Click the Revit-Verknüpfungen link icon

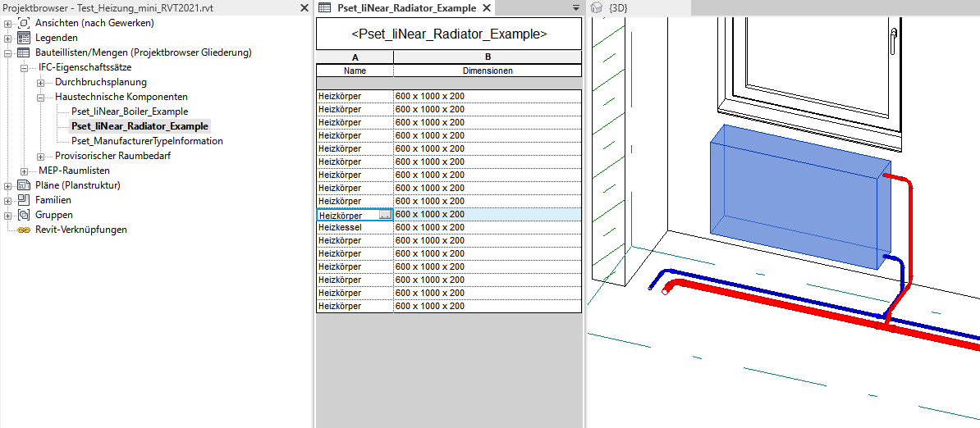(24, 230)
